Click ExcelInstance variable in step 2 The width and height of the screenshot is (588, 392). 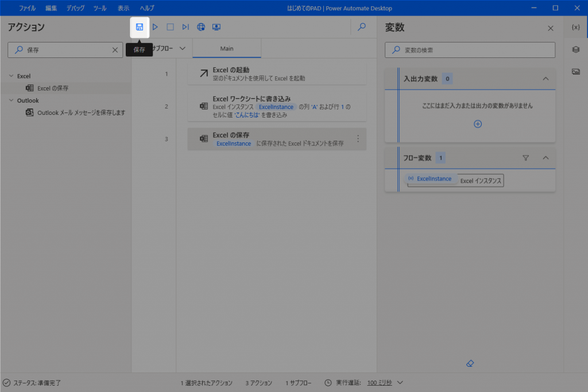pyautogui.click(x=276, y=107)
